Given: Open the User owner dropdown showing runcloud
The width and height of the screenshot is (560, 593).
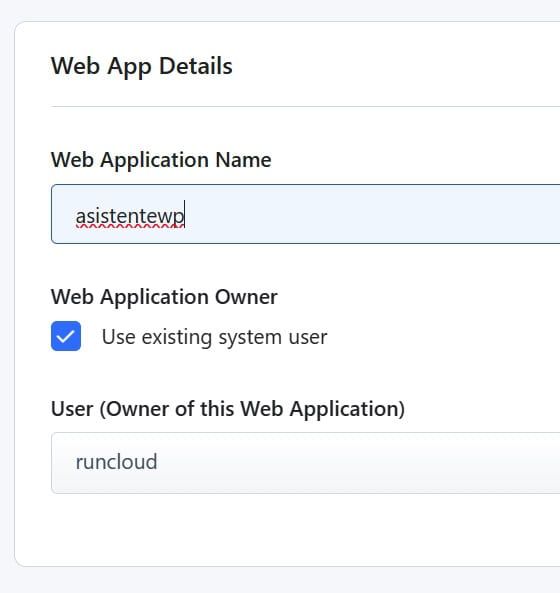Looking at the screenshot, I should pos(306,463).
